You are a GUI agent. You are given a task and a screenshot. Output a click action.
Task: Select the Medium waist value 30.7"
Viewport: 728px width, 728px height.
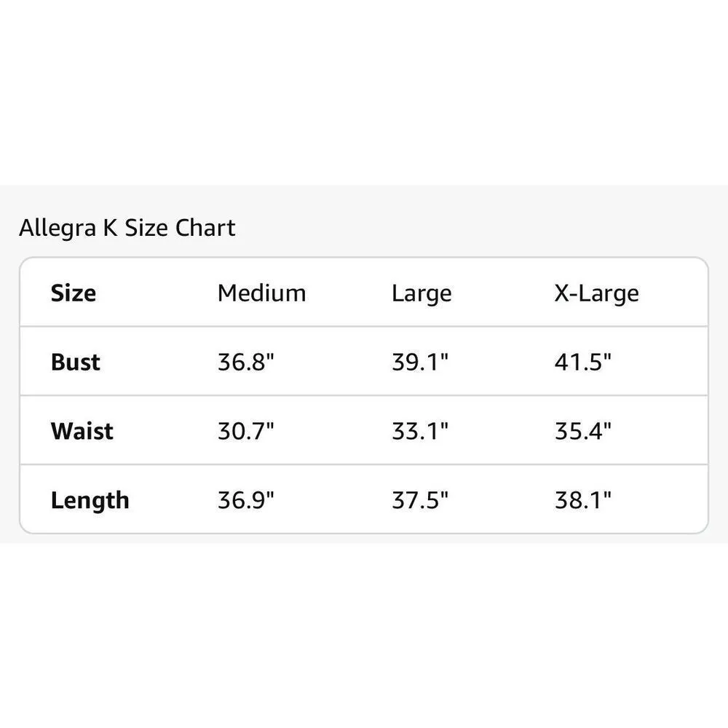click(x=246, y=431)
